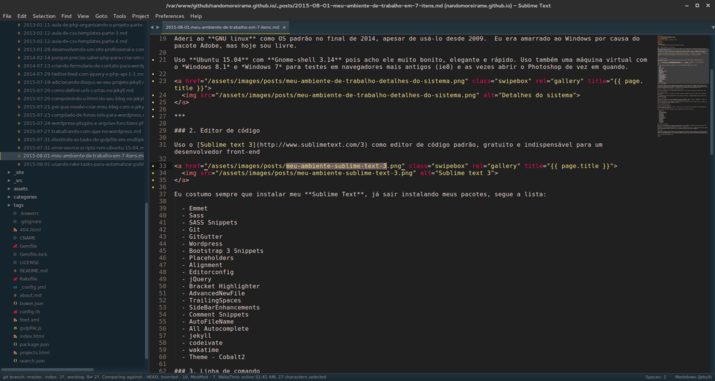Expand the tags folder
The image size is (715, 381).
click(x=9, y=205)
